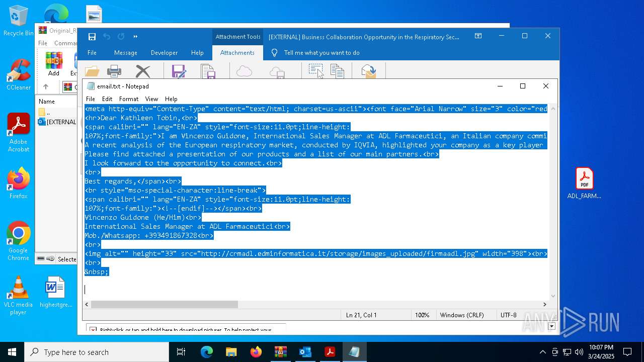Image resolution: width=644 pixels, height=362 pixels.
Task: Click the Notepad icon in email.txt title bar
Action: [x=91, y=86]
